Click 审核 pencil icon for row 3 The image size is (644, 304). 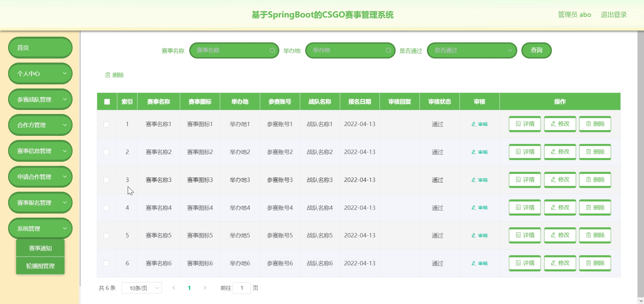pyautogui.click(x=474, y=180)
